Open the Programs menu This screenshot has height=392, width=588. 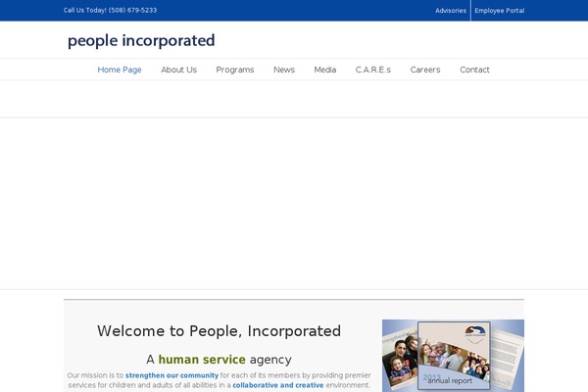[235, 70]
